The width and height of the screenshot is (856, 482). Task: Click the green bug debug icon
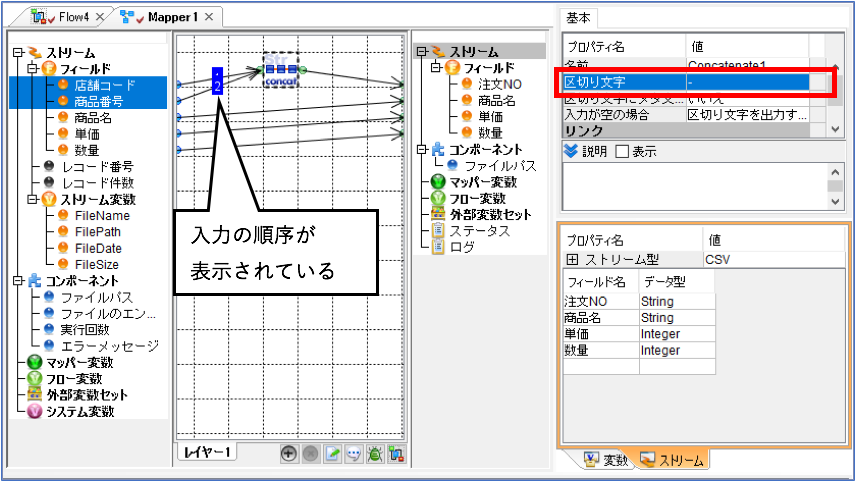pos(375,454)
